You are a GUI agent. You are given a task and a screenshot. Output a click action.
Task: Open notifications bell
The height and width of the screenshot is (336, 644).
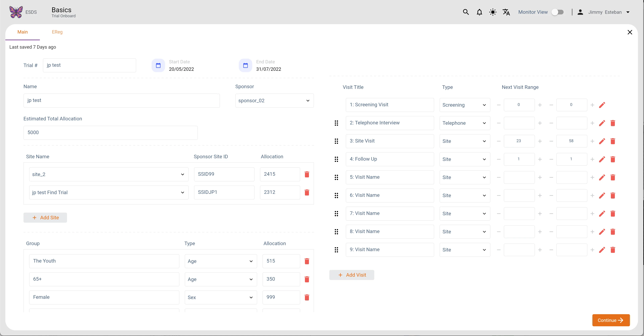479,12
